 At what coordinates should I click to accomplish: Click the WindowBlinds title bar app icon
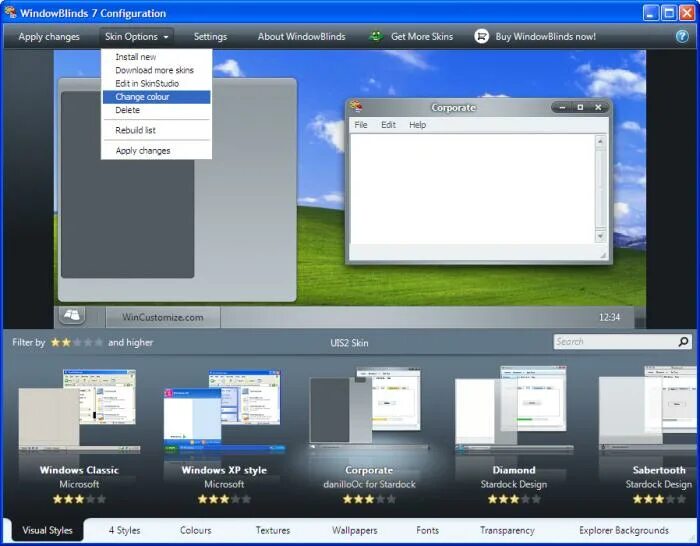pyautogui.click(x=11, y=12)
